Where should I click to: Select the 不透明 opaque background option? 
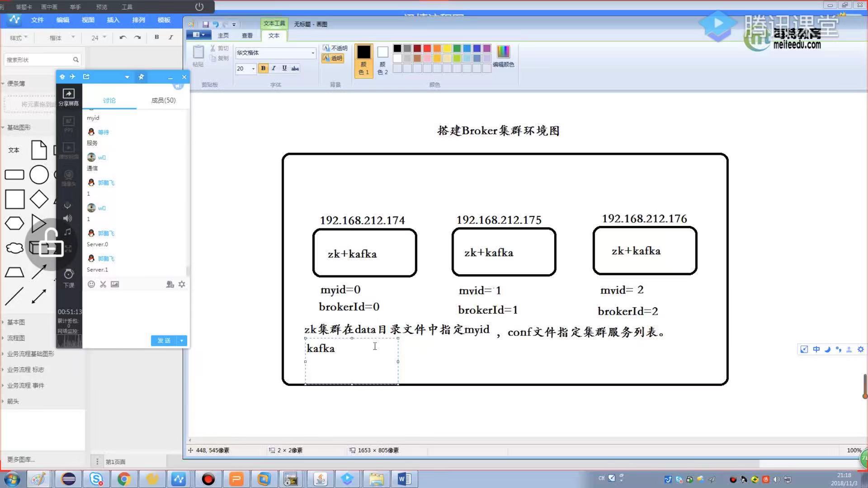coord(335,48)
